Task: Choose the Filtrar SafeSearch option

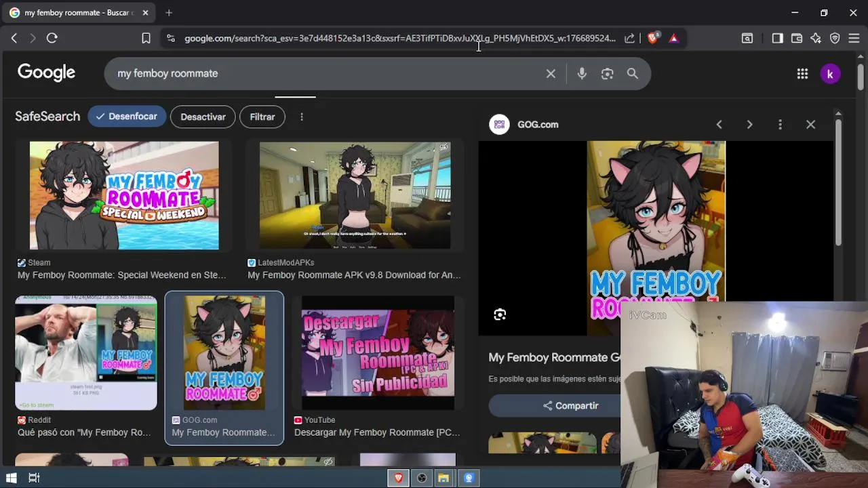Action: 262,117
